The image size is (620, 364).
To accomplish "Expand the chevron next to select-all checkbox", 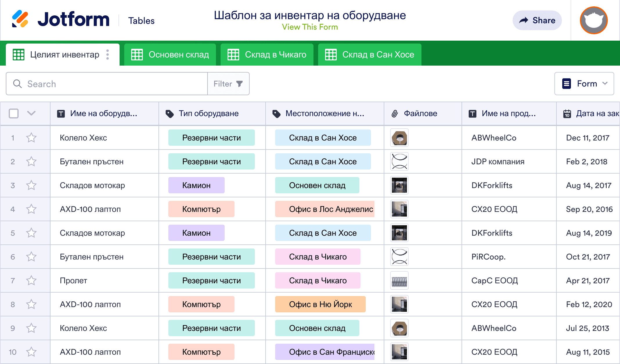I will [x=31, y=113].
